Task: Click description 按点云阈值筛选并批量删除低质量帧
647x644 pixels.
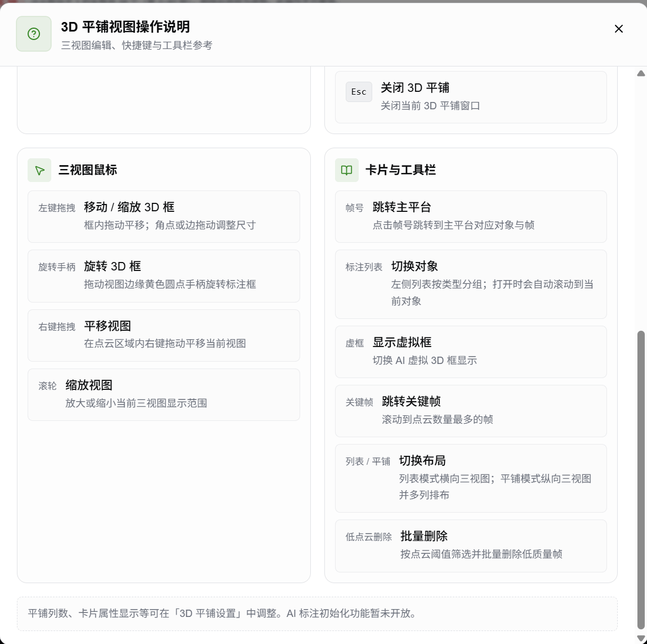Action: pyautogui.click(x=481, y=554)
